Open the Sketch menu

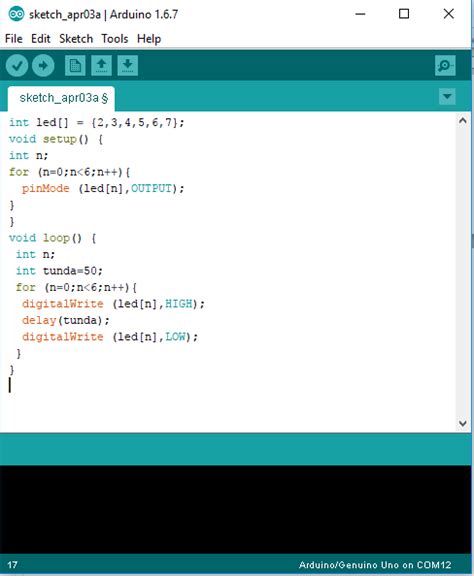[76, 39]
